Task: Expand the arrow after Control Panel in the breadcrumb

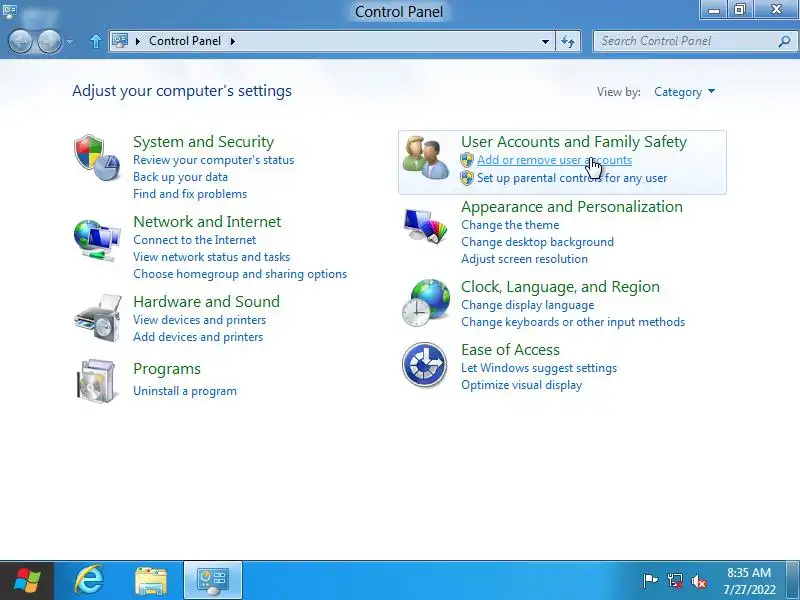Action: coord(232,41)
